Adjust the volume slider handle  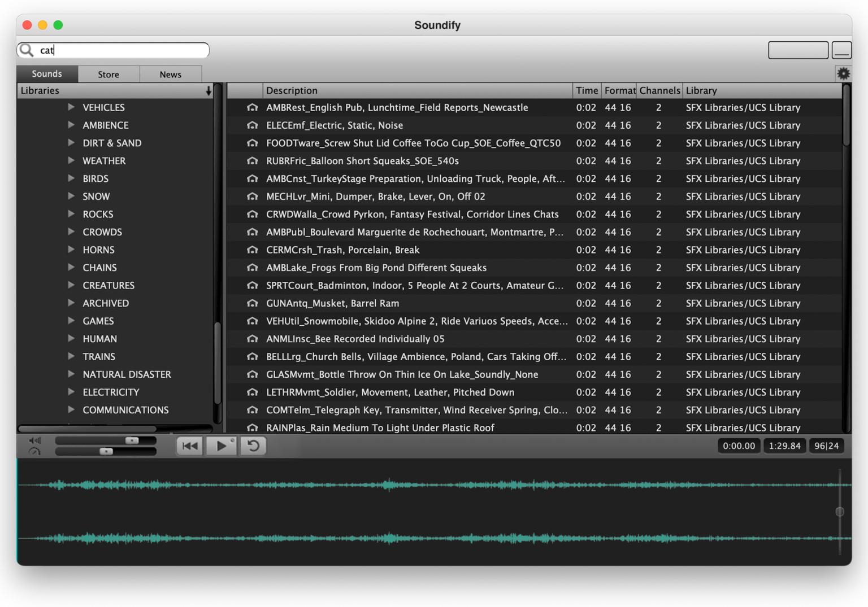click(x=132, y=440)
